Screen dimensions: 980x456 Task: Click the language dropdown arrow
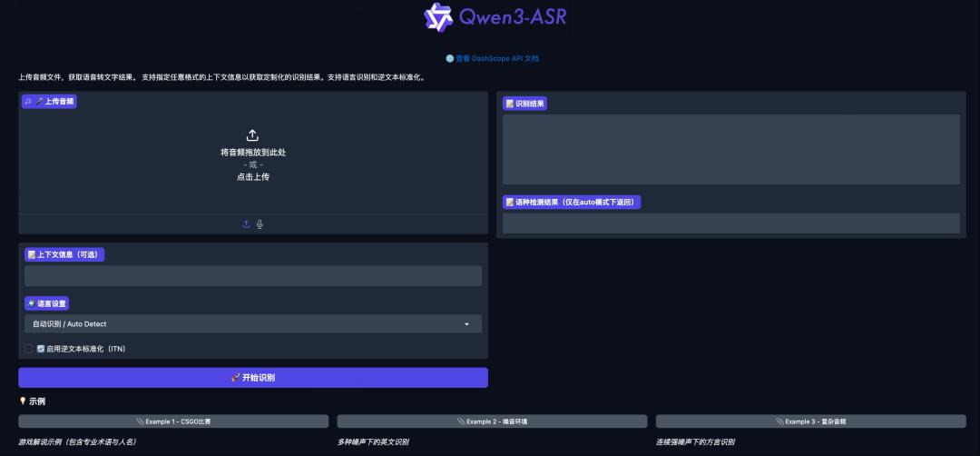click(466, 324)
